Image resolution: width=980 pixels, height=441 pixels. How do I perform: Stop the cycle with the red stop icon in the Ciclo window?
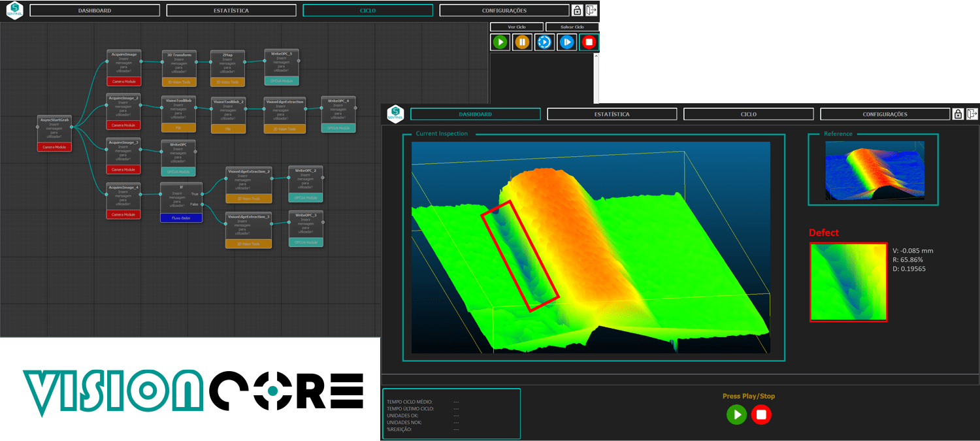589,42
